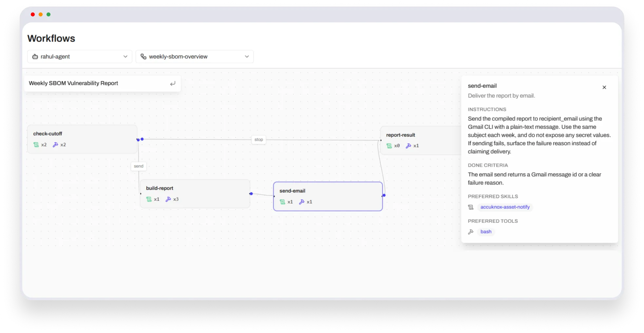Click skills icon in check-cutoff node
The image size is (644, 333).
tap(36, 145)
